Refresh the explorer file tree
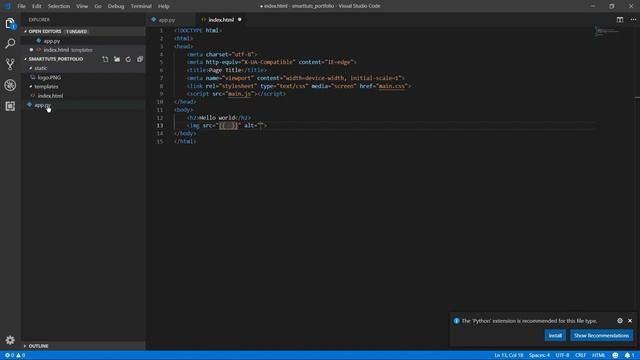 128,59
